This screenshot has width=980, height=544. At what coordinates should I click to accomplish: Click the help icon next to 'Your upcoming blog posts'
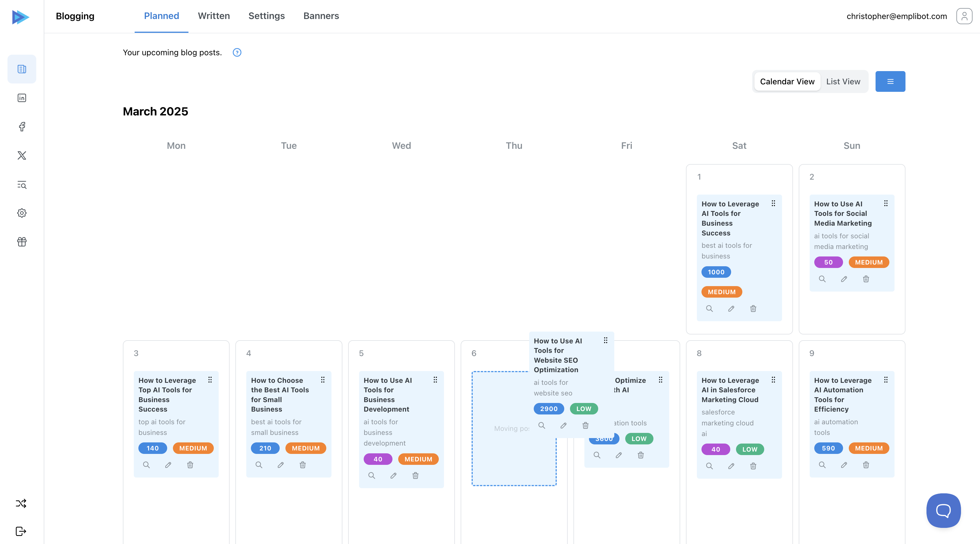[237, 53]
